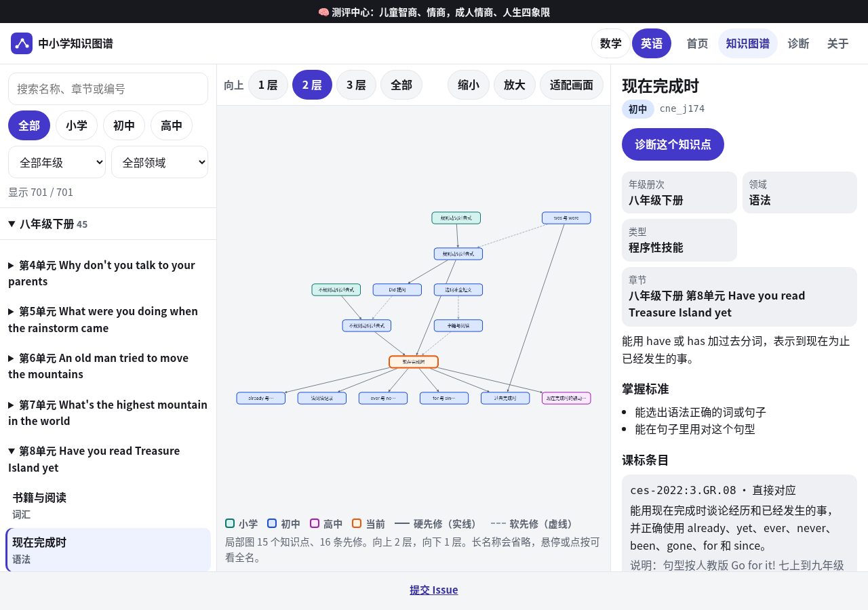Open the 知识图谱 nav tab
This screenshot has height=610, width=868.
point(748,43)
